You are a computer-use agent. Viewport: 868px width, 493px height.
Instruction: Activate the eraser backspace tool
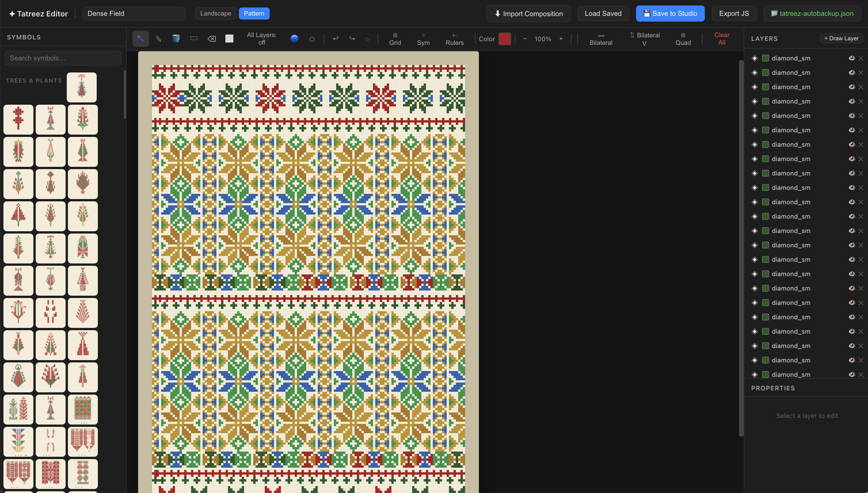point(212,39)
